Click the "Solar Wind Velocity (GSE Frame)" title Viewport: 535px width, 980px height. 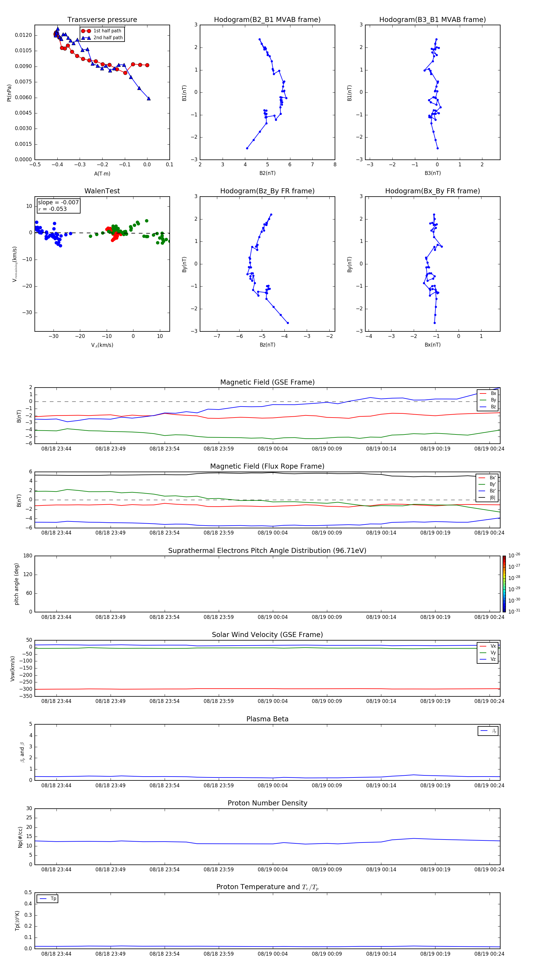pyautogui.click(x=267, y=635)
